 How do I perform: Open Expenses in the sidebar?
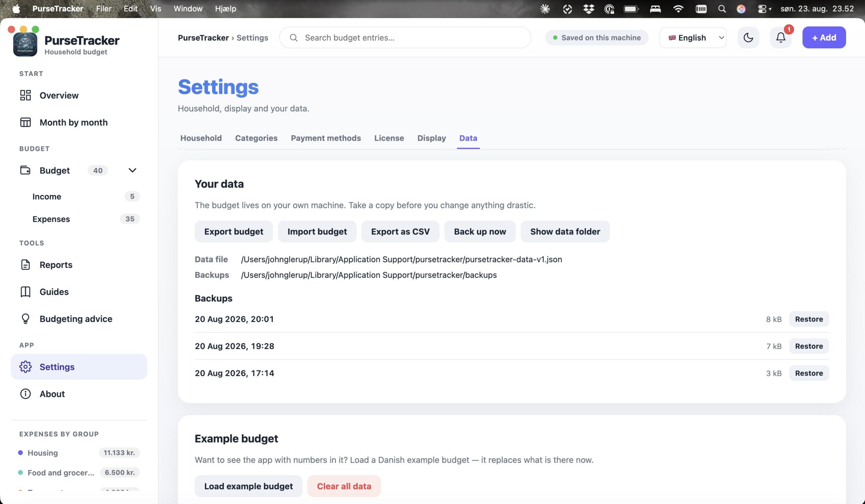pos(79,219)
